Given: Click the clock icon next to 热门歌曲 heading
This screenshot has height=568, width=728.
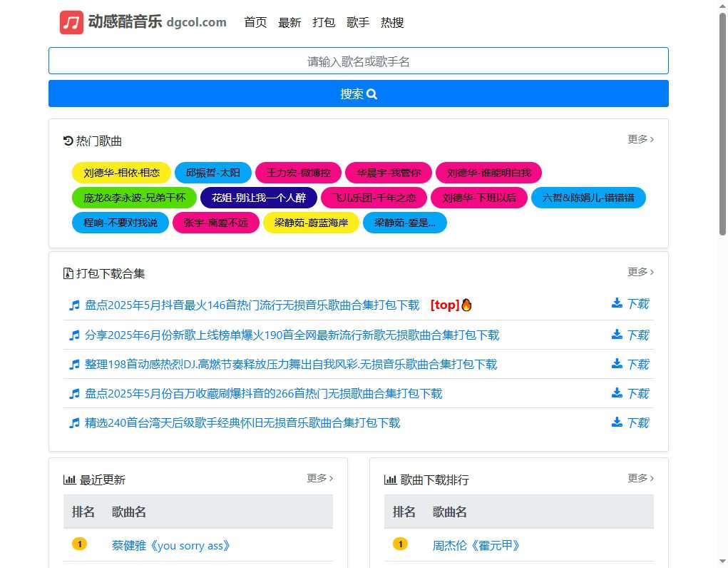Looking at the screenshot, I should [66, 140].
